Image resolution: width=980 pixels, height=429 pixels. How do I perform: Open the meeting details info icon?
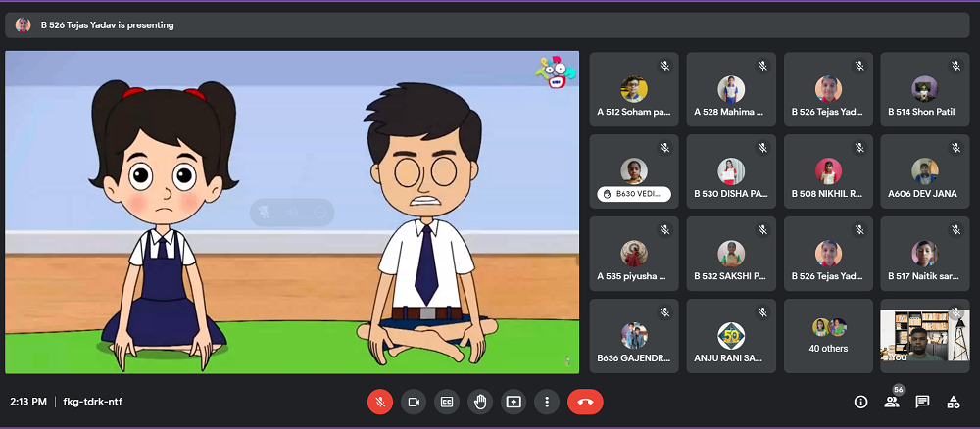click(x=861, y=402)
